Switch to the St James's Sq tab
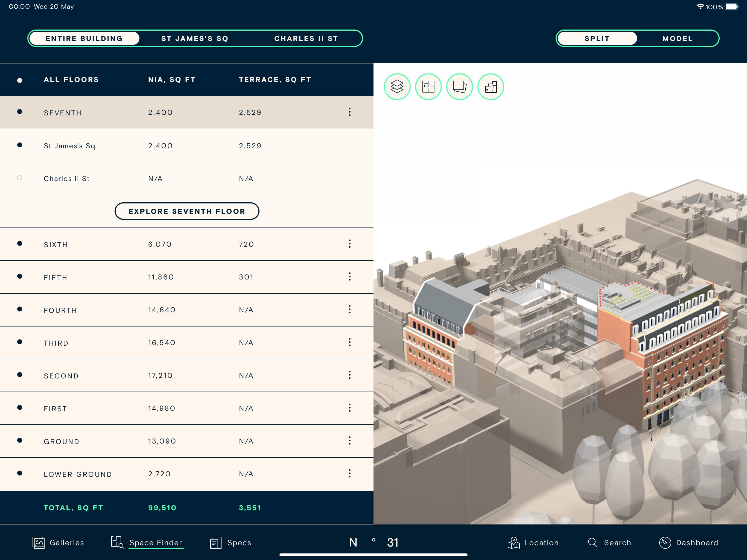The image size is (747, 560). [x=195, y=39]
